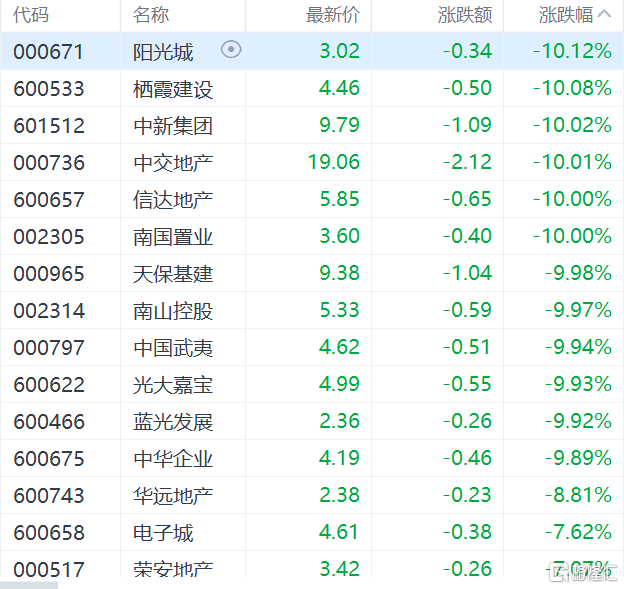Select stock code 600675
624x589 pixels.
coord(49,459)
